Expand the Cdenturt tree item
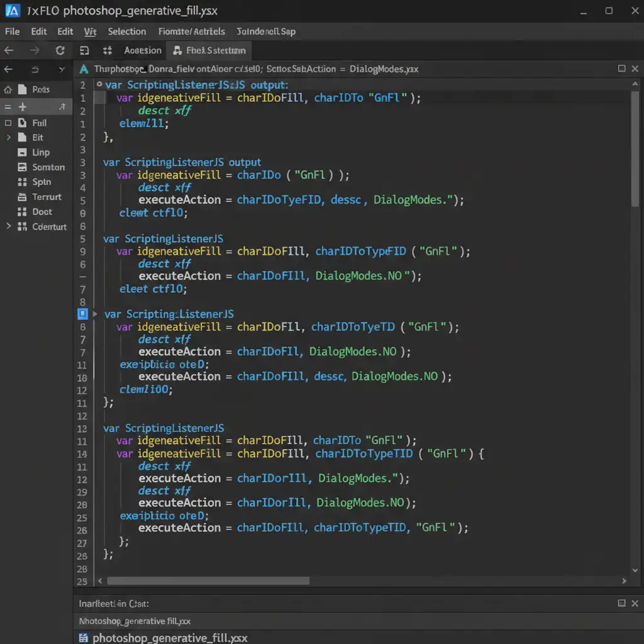The height and width of the screenshot is (644, 644). (8, 226)
